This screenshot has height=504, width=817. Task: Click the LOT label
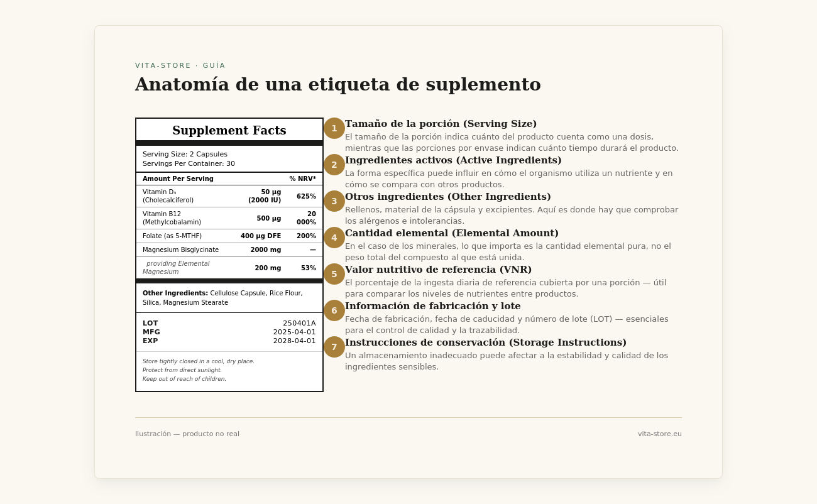coord(150,323)
